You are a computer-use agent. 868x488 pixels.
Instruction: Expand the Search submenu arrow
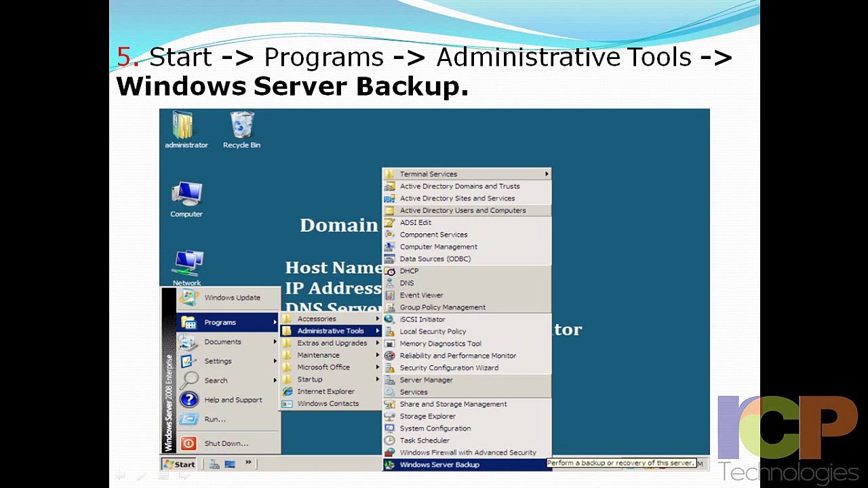275,380
